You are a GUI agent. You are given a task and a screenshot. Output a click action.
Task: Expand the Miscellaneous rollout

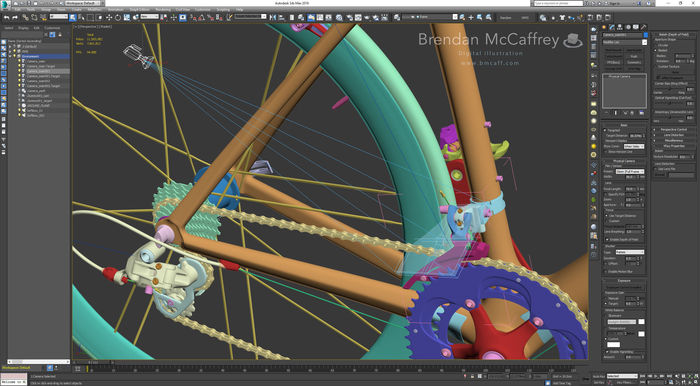[674, 141]
